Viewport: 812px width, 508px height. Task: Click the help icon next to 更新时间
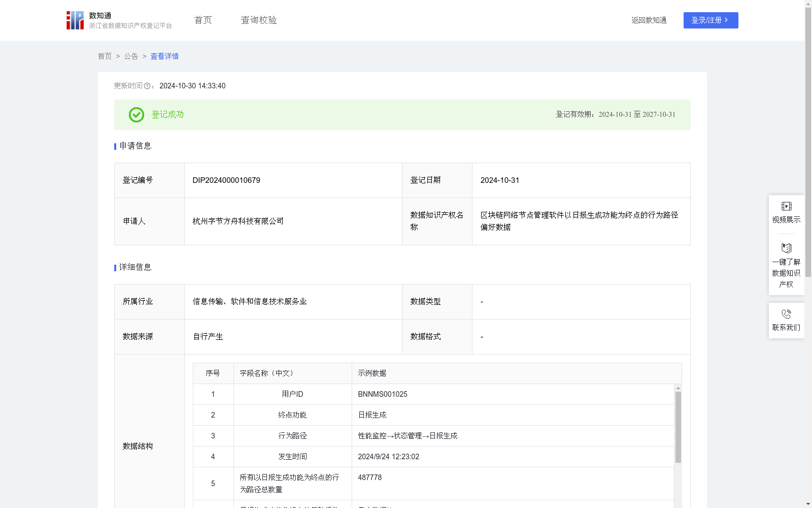pos(147,86)
